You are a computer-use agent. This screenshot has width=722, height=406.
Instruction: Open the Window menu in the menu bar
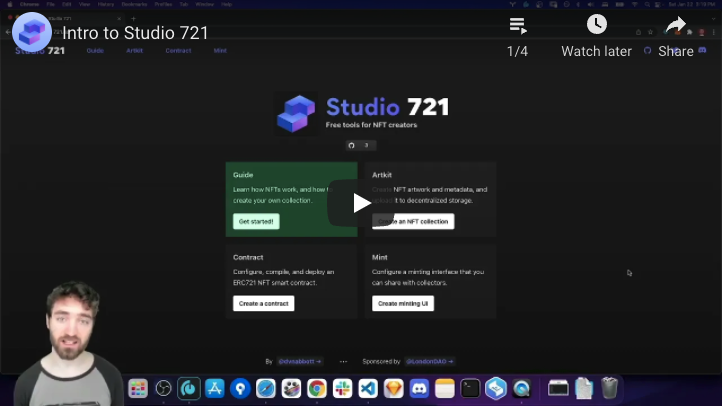click(204, 4)
